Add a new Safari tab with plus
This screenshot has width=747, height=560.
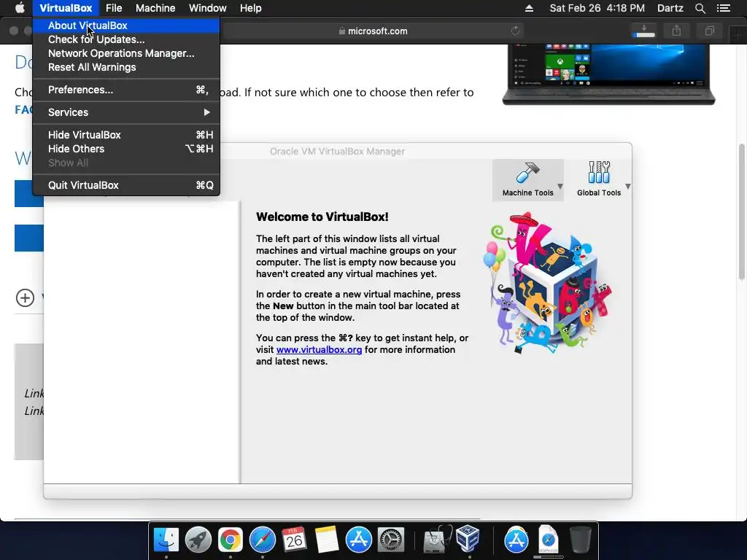tap(738, 34)
